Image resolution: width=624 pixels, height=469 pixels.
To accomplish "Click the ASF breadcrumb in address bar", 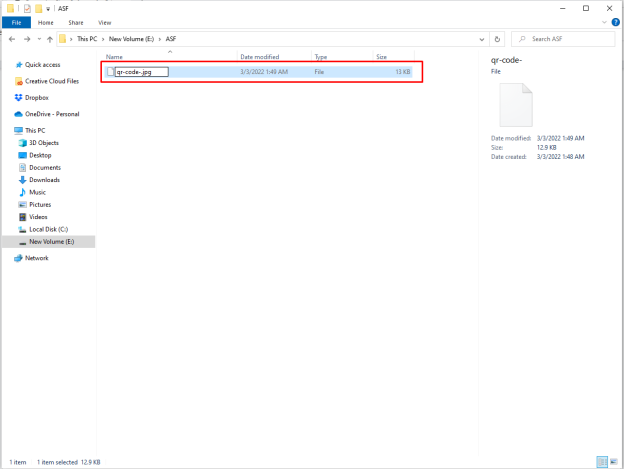I will click(x=171, y=39).
